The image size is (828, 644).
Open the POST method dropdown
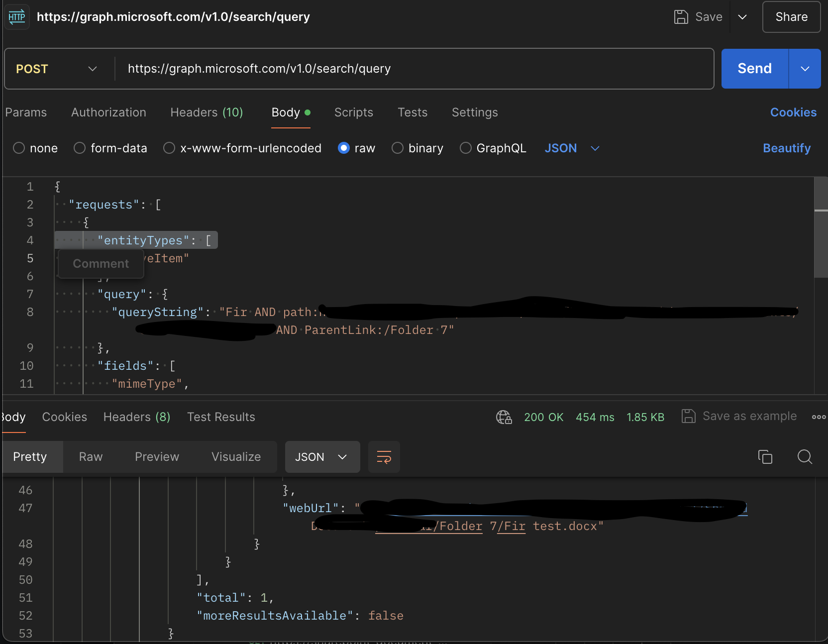tap(56, 69)
